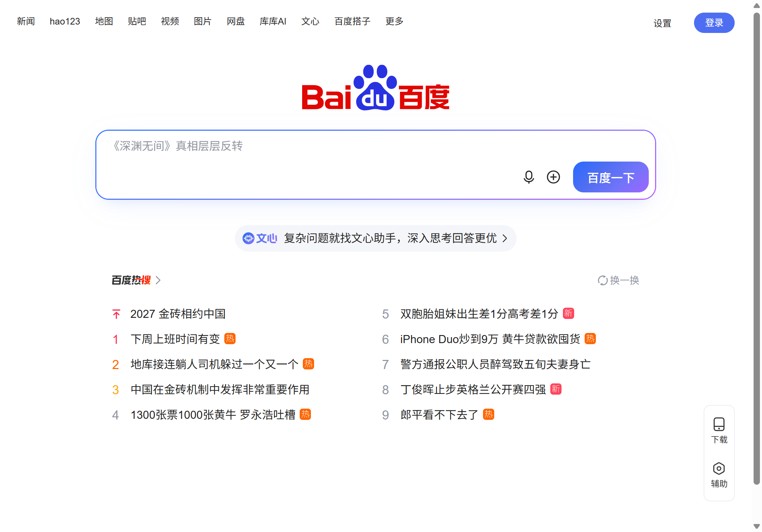Click the 百度一下 search button
Screen dimensions: 762x532
[x=611, y=177]
